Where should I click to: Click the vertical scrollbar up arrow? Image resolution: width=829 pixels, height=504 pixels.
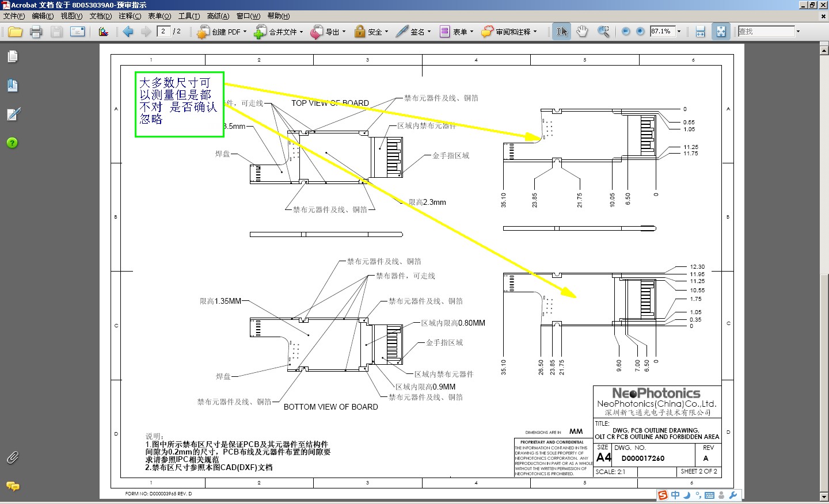pos(824,49)
